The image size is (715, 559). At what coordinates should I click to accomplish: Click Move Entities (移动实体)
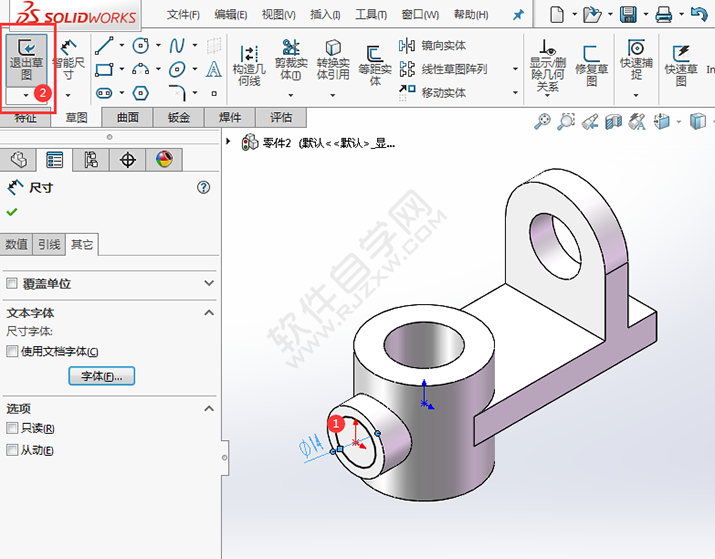(432, 93)
